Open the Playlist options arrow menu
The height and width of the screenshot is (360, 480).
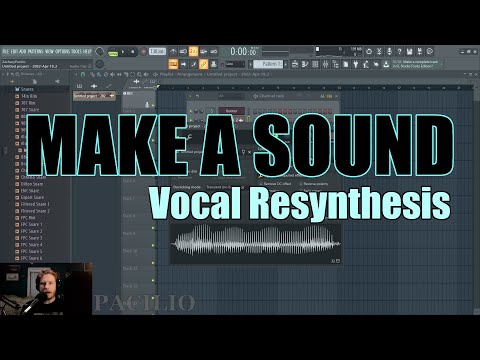[75, 74]
